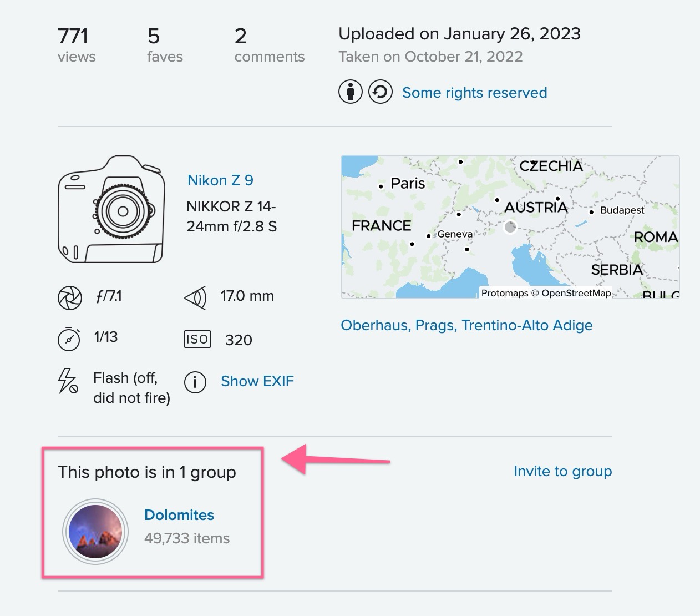Click the 2 comments count
Screen dimensions: 700x616
(x=269, y=44)
